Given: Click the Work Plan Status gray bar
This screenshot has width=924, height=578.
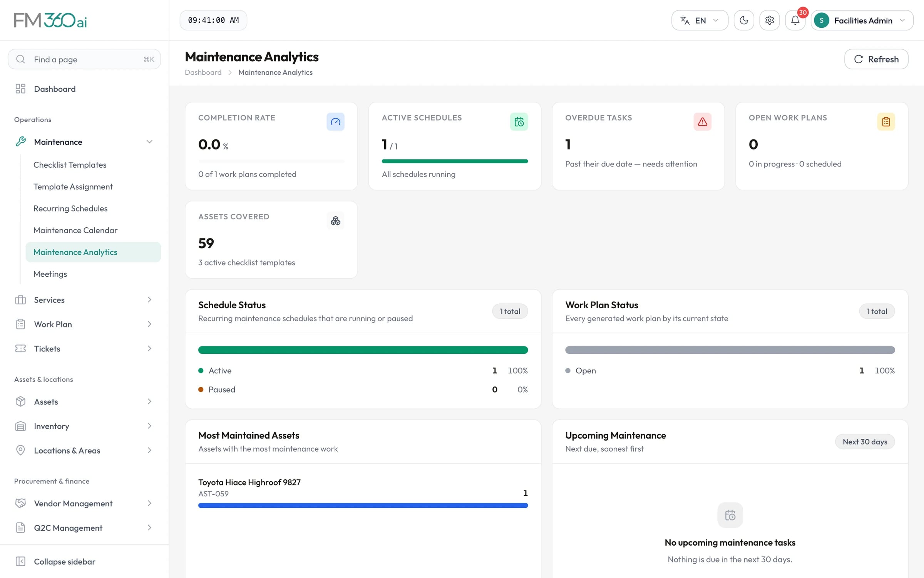Looking at the screenshot, I should coord(730,350).
